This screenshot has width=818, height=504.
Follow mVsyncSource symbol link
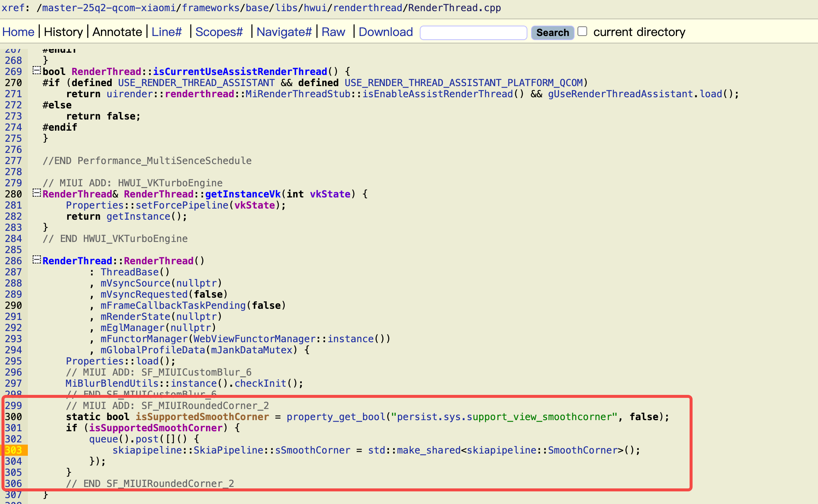point(135,283)
